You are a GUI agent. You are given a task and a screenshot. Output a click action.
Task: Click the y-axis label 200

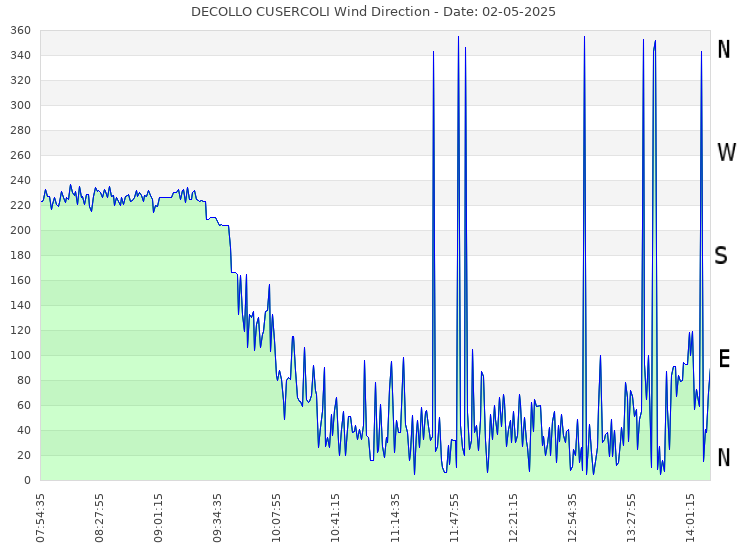[x=21, y=231]
